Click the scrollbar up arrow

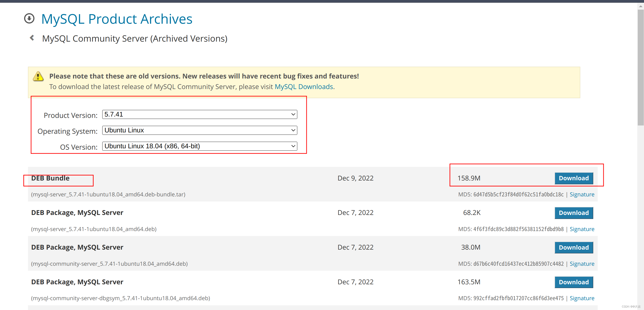coord(640,6)
